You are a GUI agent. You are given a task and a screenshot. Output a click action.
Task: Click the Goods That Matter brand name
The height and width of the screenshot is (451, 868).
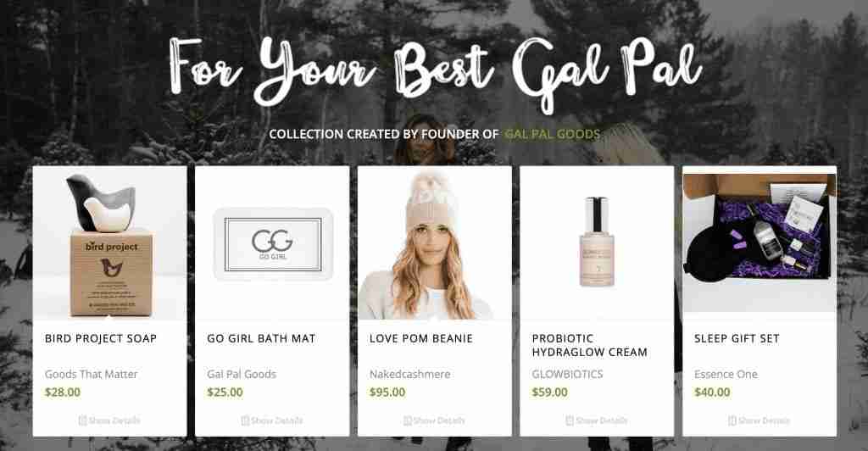coord(92,374)
